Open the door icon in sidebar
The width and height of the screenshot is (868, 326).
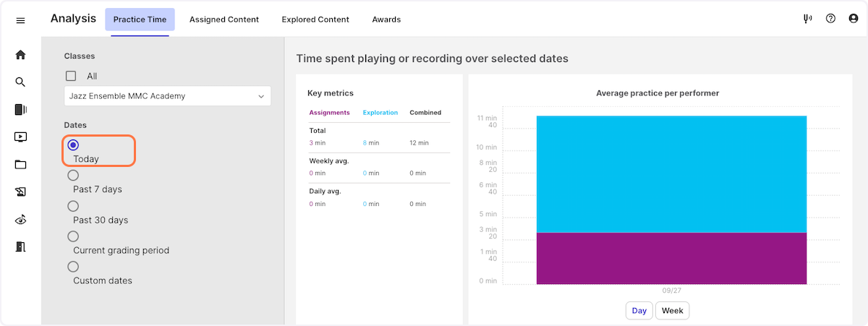pos(20,247)
